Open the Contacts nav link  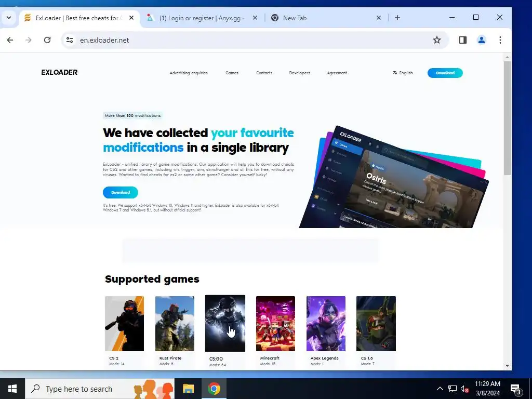pos(264,73)
